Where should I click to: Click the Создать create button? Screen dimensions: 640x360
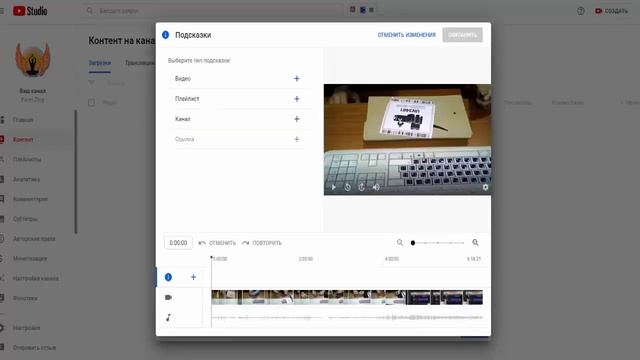(x=611, y=11)
